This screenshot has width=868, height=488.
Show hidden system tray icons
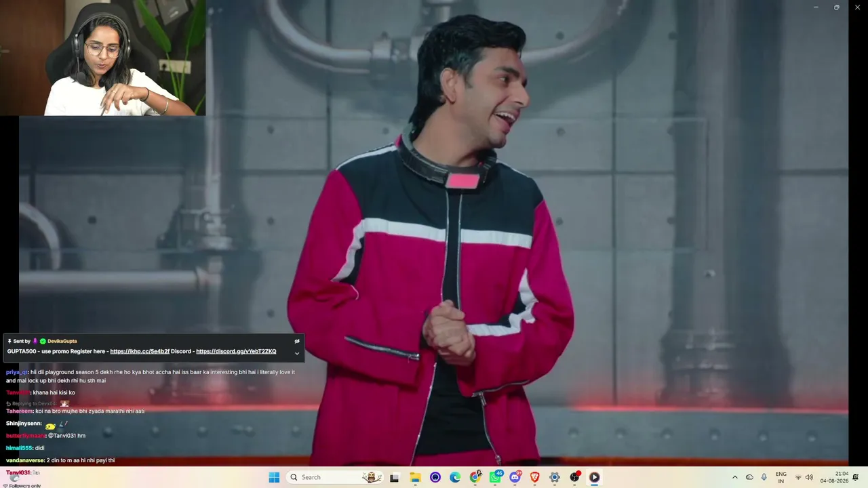click(x=734, y=477)
